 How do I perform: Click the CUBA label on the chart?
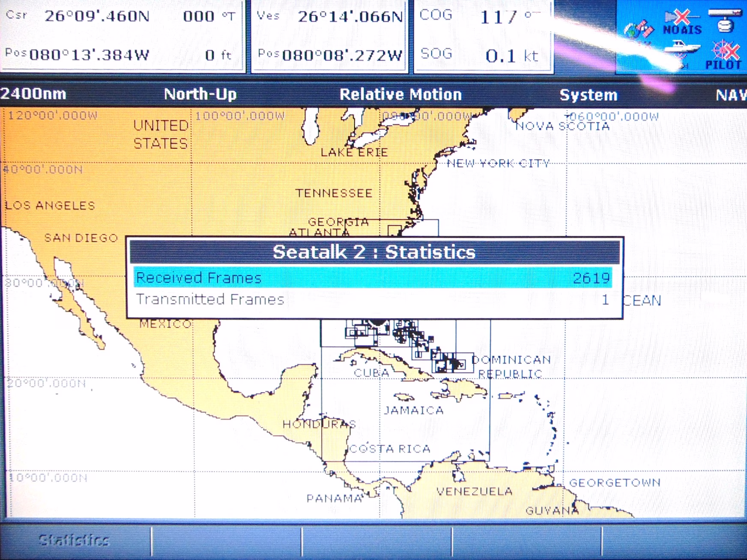(371, 373)
